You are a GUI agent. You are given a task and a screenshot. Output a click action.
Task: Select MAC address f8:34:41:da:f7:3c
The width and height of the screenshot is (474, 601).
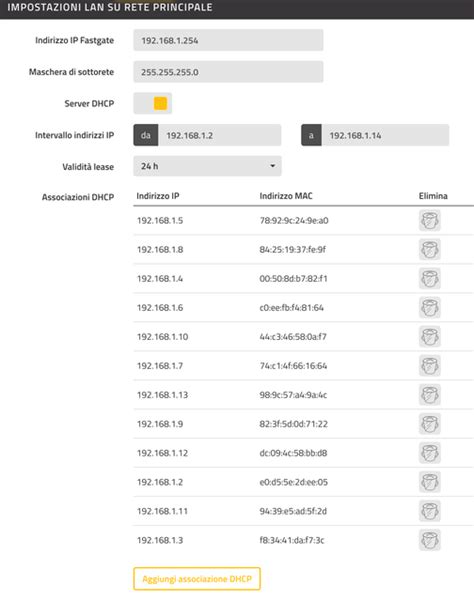(292, 540)
